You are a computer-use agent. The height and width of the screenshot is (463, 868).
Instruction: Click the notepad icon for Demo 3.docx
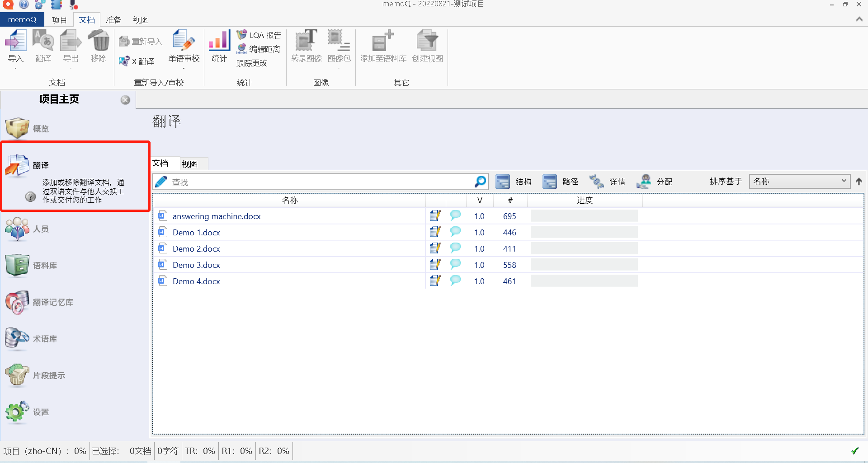coord(435,264)
